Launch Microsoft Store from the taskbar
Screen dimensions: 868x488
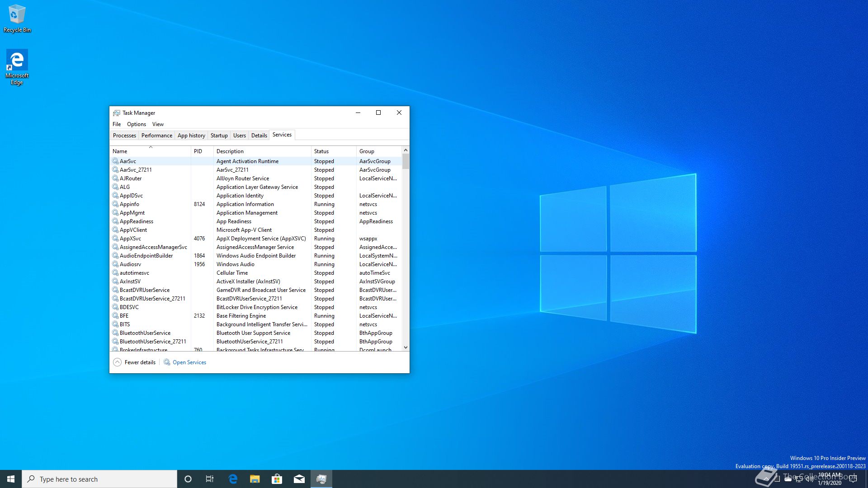click(x=277, y=479)
